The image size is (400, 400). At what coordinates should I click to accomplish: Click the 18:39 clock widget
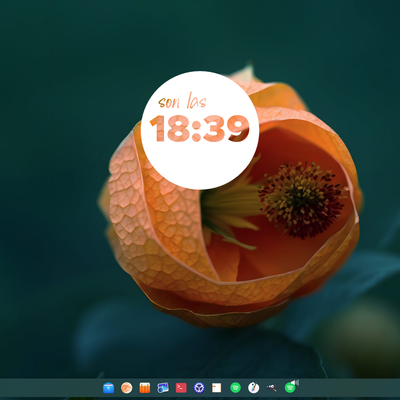click(200, 130)
